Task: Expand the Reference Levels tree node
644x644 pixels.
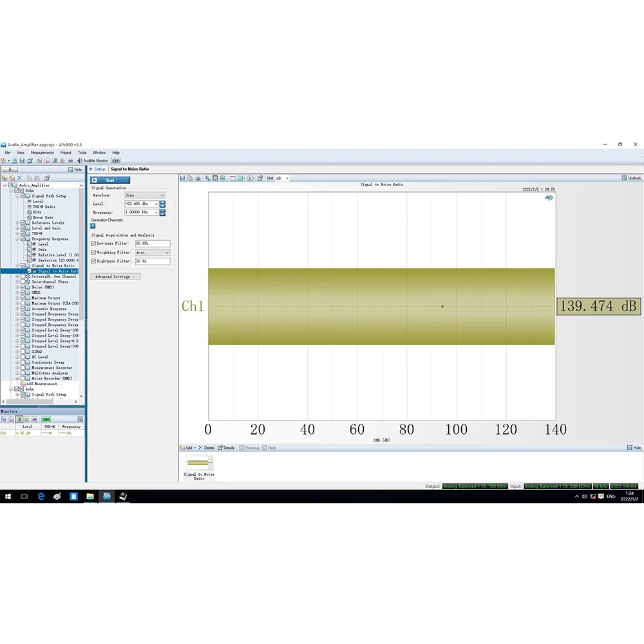Action: (x=17, y=223)
